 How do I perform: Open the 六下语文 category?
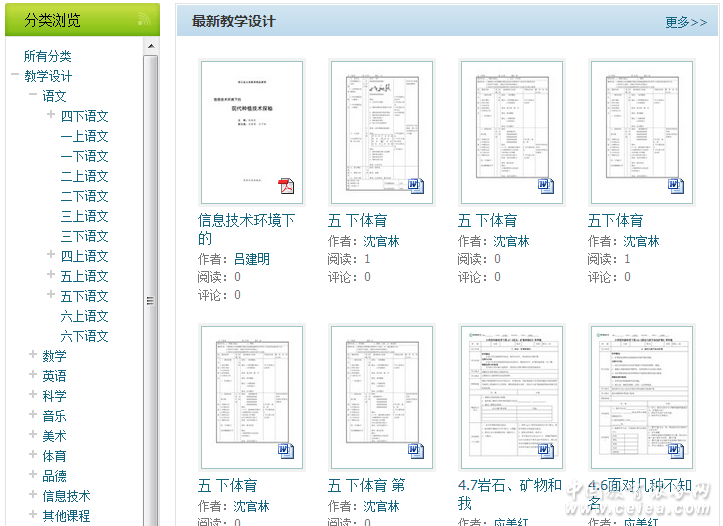click(x=84, y=336)
